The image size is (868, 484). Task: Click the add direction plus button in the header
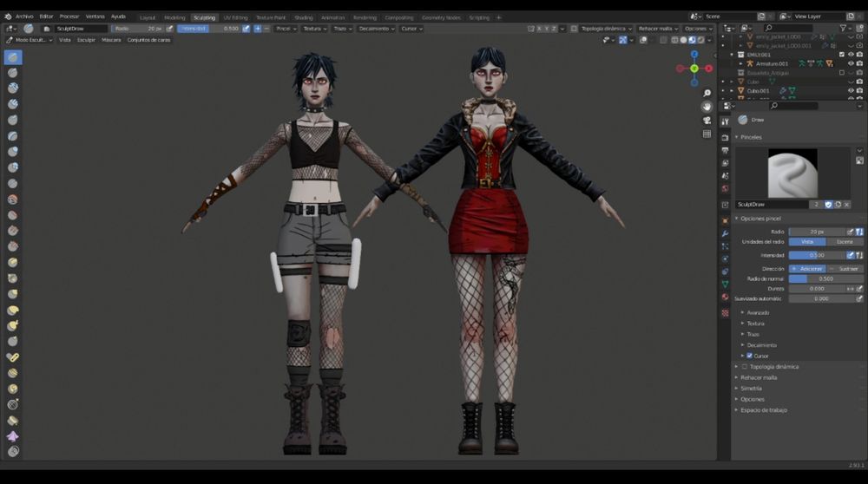[258, 29]
